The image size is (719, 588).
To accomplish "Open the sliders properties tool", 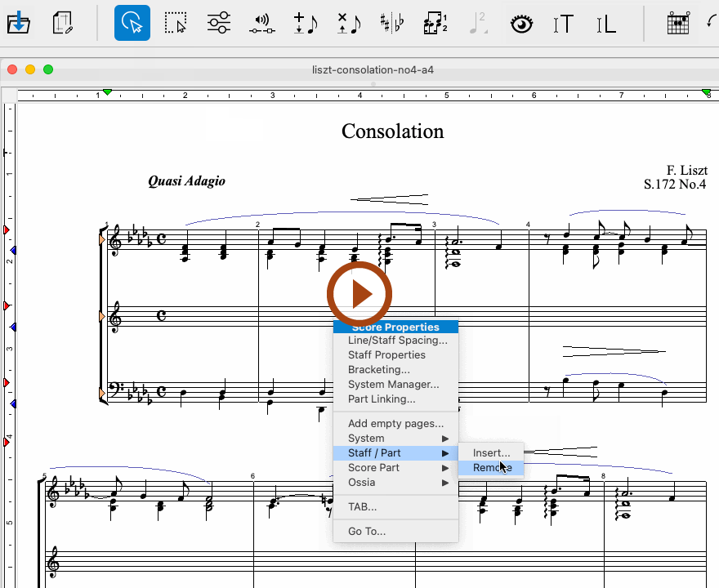I will (219, 23).
